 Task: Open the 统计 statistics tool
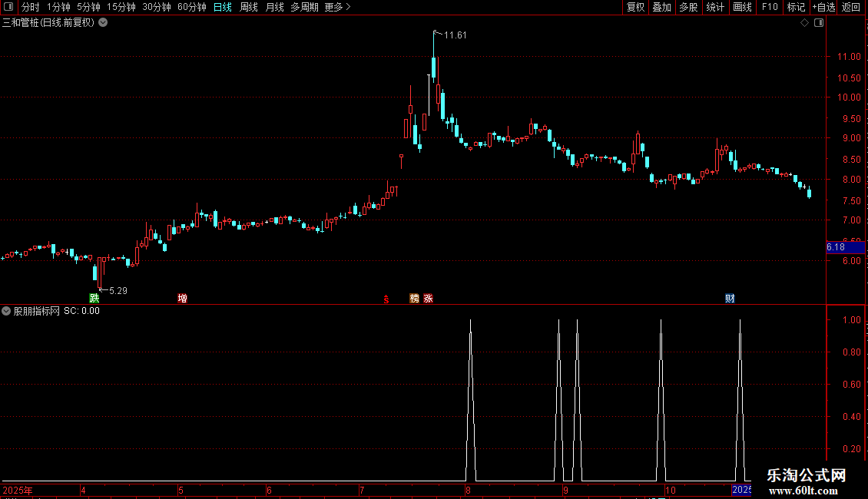coord(714,7)
